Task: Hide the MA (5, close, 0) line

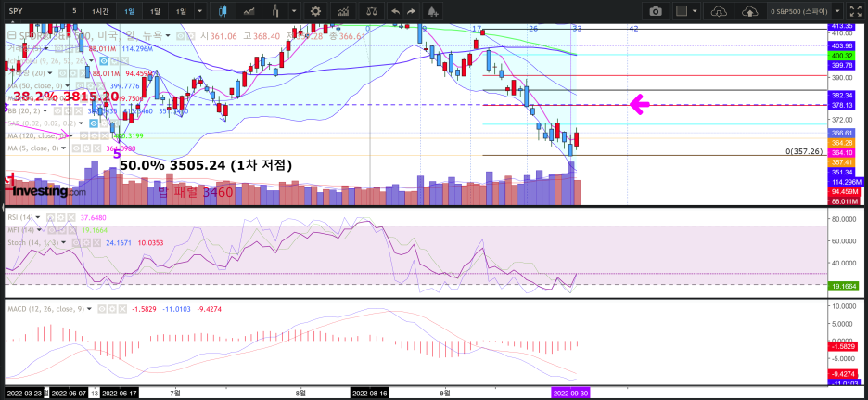Action: 76,148
